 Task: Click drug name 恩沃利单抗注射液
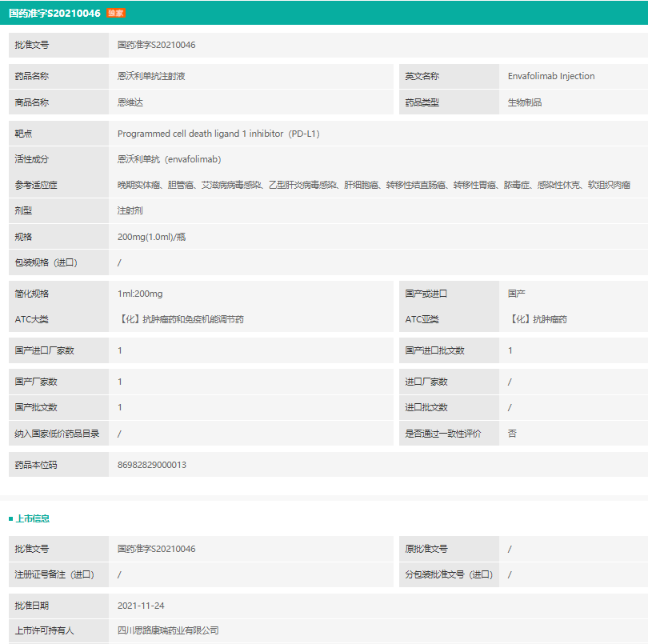[x=151, y=77]
